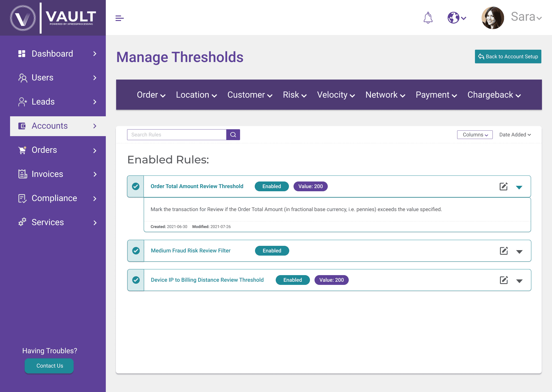
Task: Open the Network thresholds dropdown
Action: (x=385, y=95)
